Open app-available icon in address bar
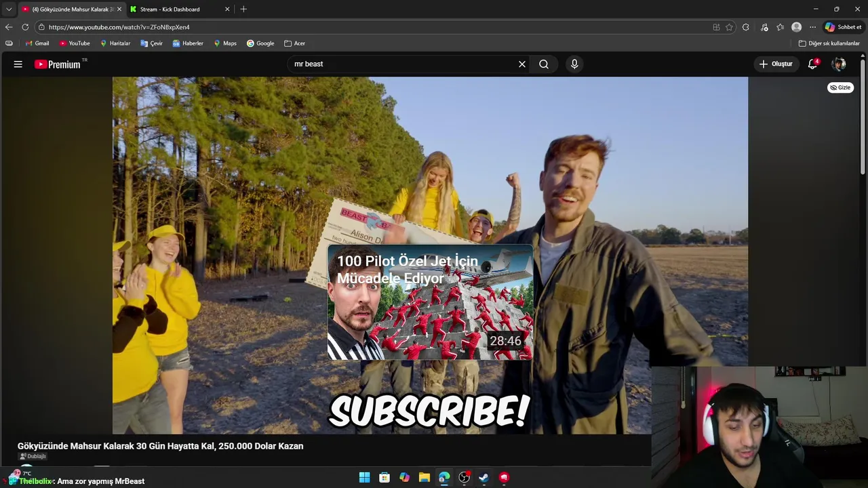Screen dimensions: 868x488 [716, 27]
